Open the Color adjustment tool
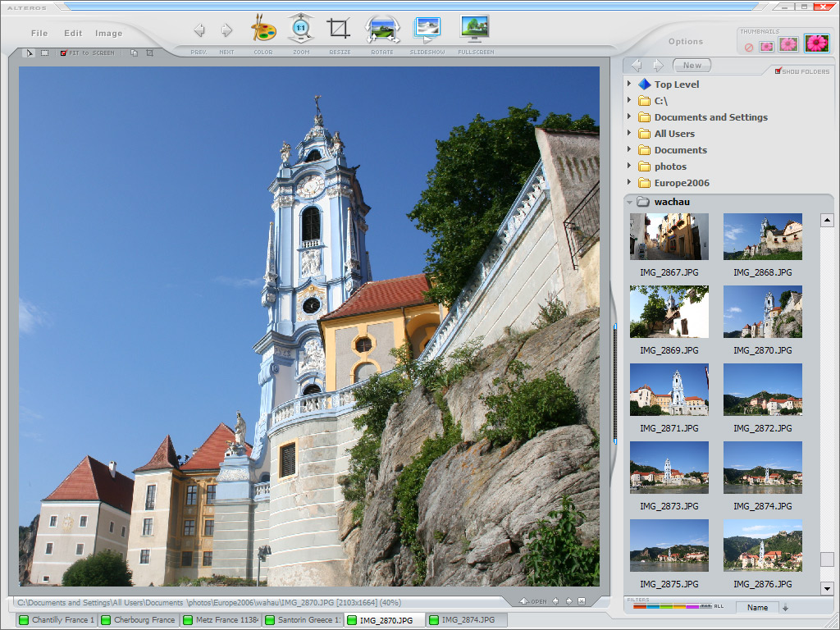The height and width of the screenshot is (630, 840). coord(262,30)
